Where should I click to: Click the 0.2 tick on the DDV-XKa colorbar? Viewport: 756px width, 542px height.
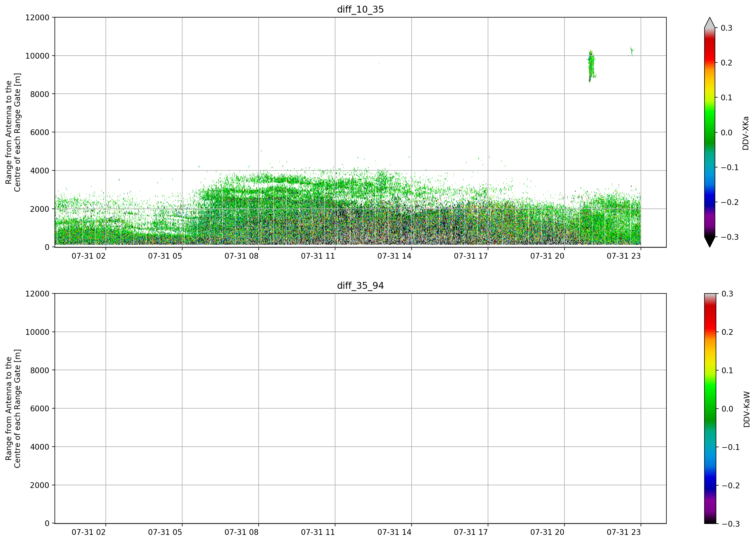(726, 63)
